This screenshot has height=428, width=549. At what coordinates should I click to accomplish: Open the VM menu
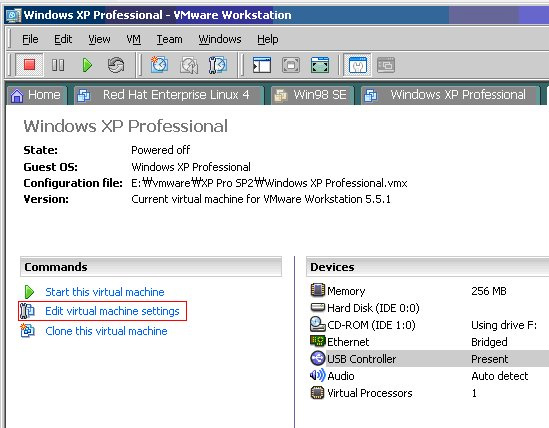[x=133, y=39]
